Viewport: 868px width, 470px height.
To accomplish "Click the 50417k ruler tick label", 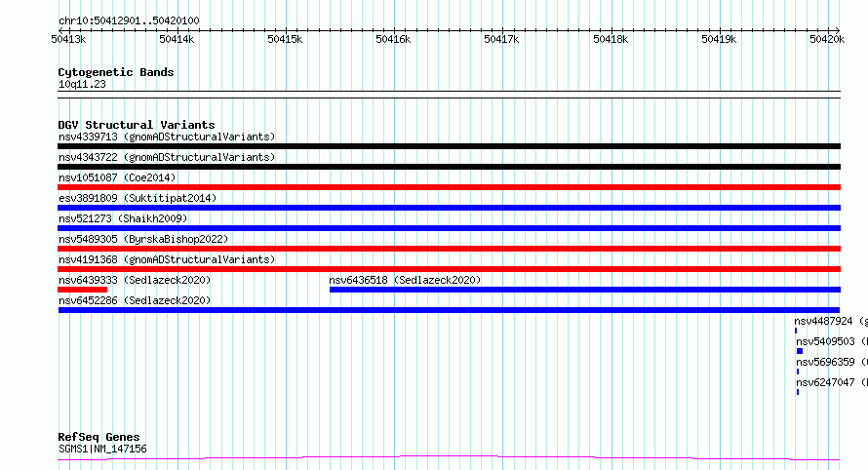I will pyautogui.click(x=501, y=39).
